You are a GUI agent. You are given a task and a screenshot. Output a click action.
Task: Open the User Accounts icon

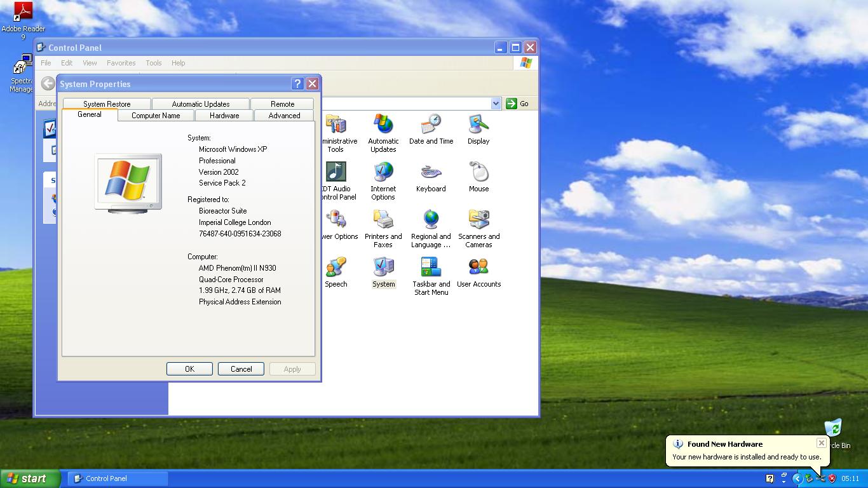(x=478, y=273)
